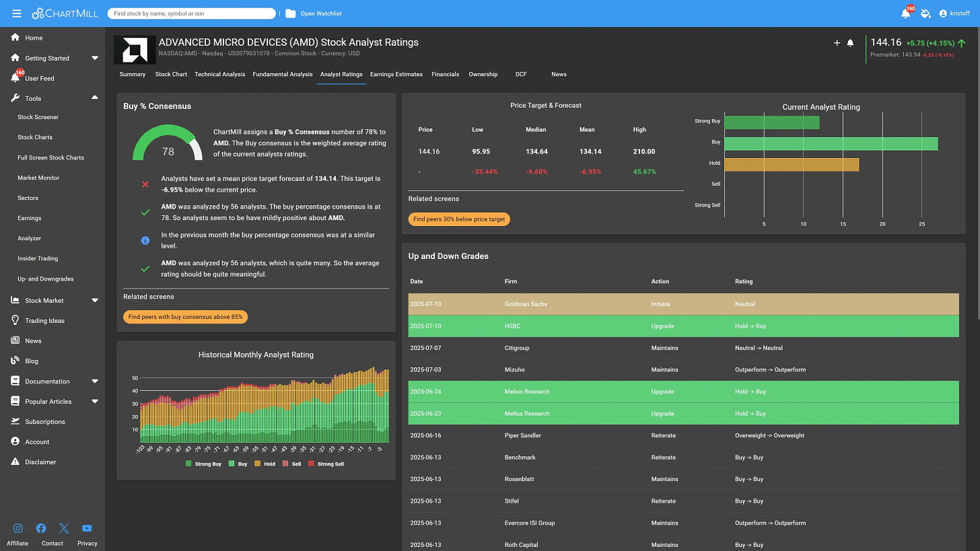This screenshot has width=980, height=551.
Task: Open the hamburger menu icon
Action: [16, 13]
